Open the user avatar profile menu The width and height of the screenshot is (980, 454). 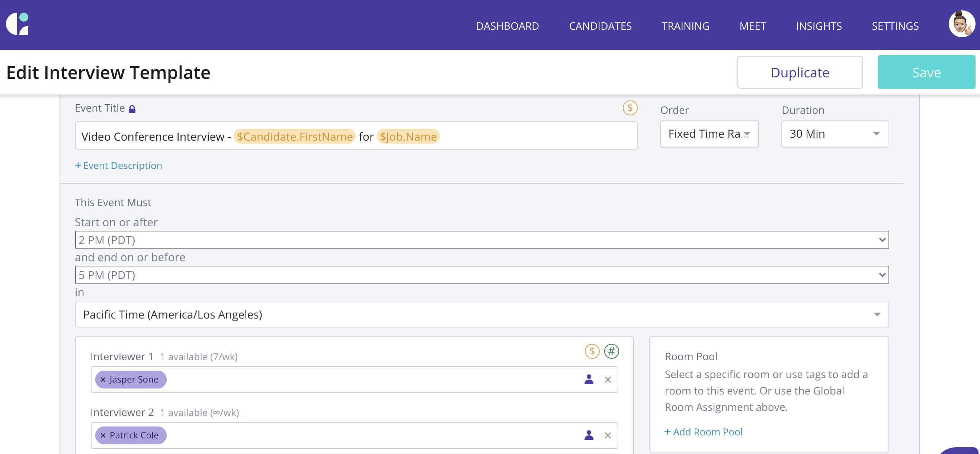click(961, 23)
